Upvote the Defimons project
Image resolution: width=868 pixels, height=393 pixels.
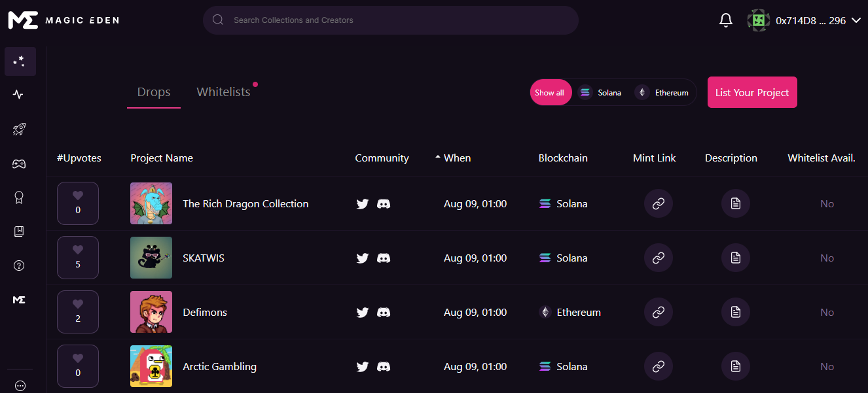tap(78, 312)
